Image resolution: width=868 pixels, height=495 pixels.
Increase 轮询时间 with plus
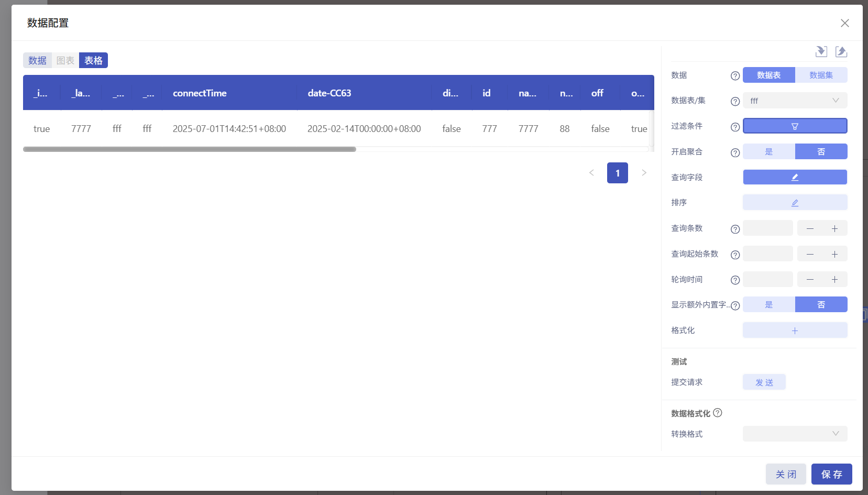tap(834, 280)
